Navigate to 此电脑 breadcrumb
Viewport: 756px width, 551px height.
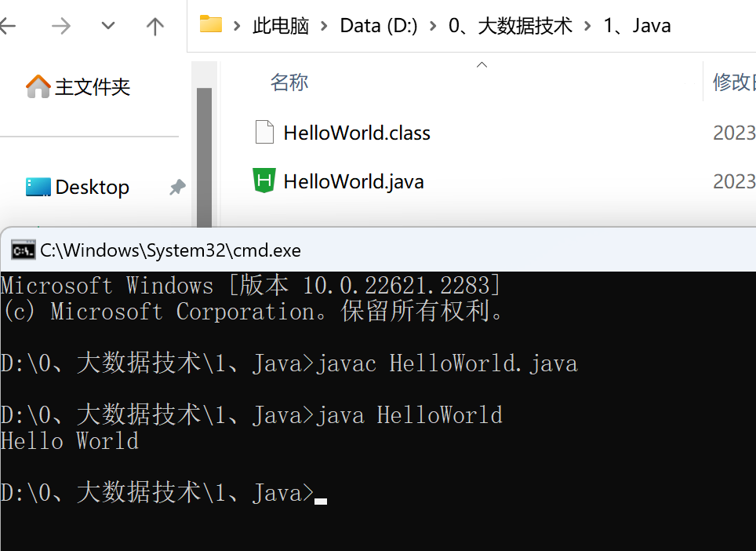281,26
